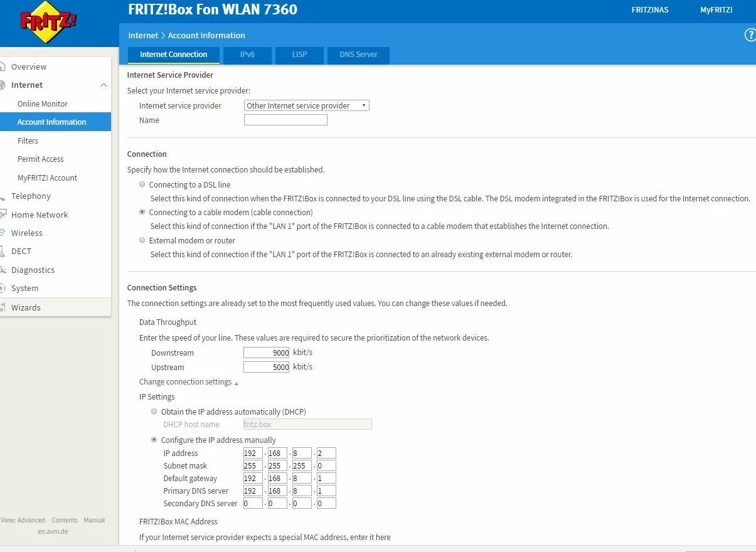Viewport: 756px width, 552px height.
Task: Switch to the IPv6 tab
Action: 247,55
